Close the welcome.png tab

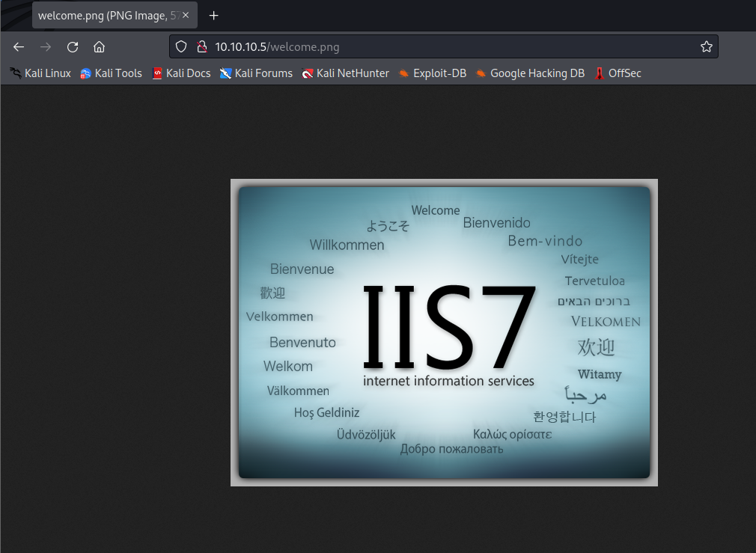pyautogui.click(x=186, y=16)
